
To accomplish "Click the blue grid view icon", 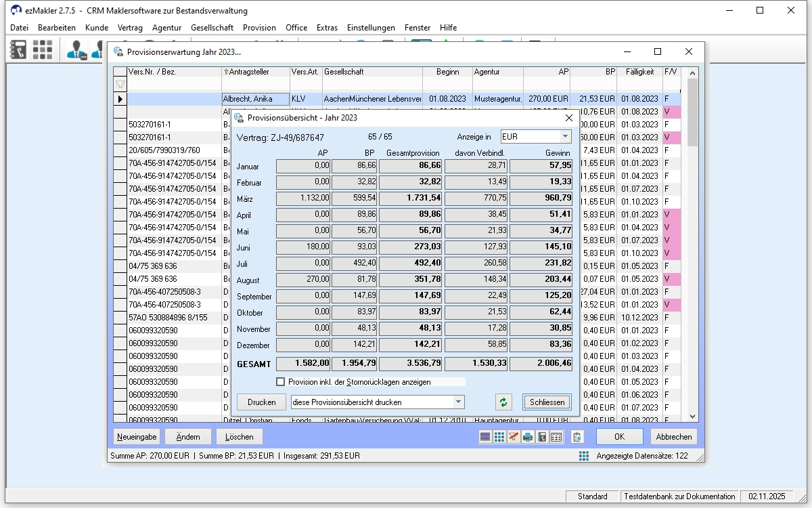I will click(499, 437).
